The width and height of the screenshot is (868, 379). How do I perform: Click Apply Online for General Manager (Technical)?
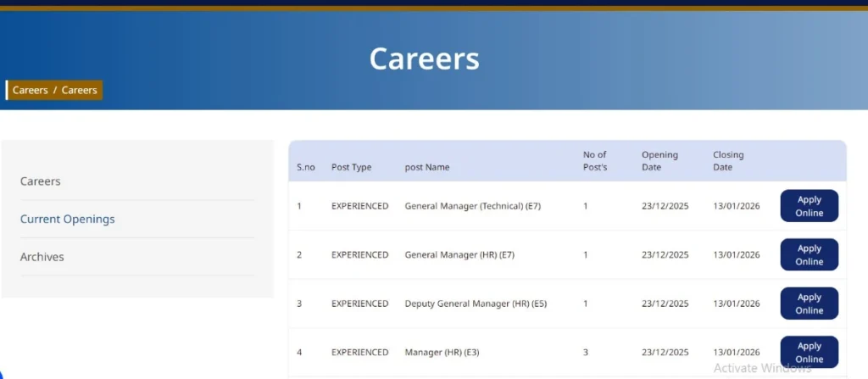pos(809,206)
